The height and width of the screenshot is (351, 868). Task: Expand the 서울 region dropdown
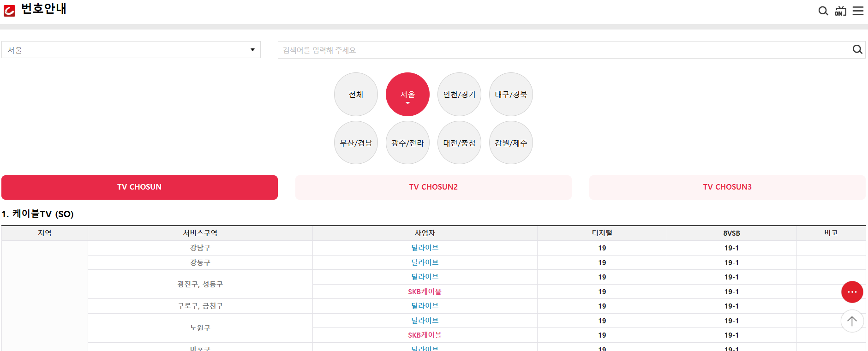pyautogui.click(x=131, y=50)
